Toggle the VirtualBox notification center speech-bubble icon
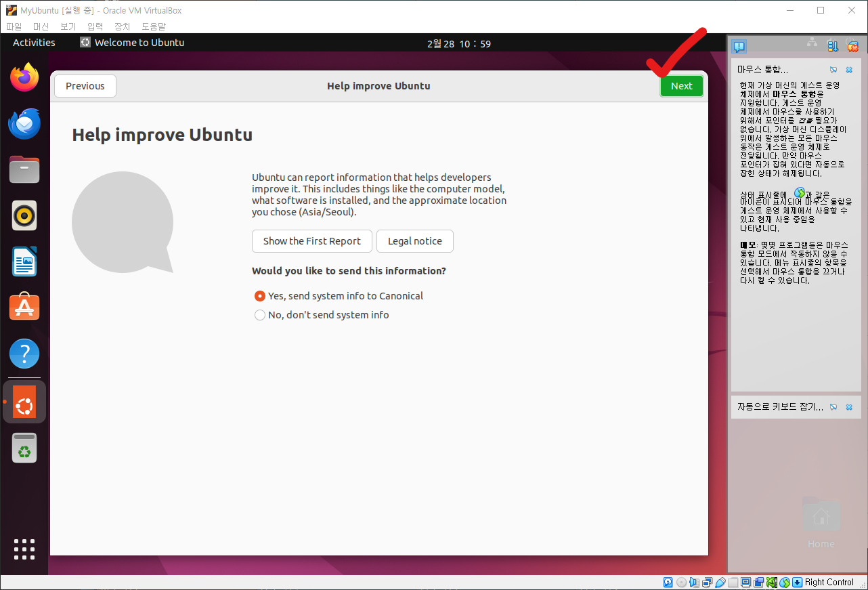This screenshot has width=868, height=590. [x=739, y=46]
